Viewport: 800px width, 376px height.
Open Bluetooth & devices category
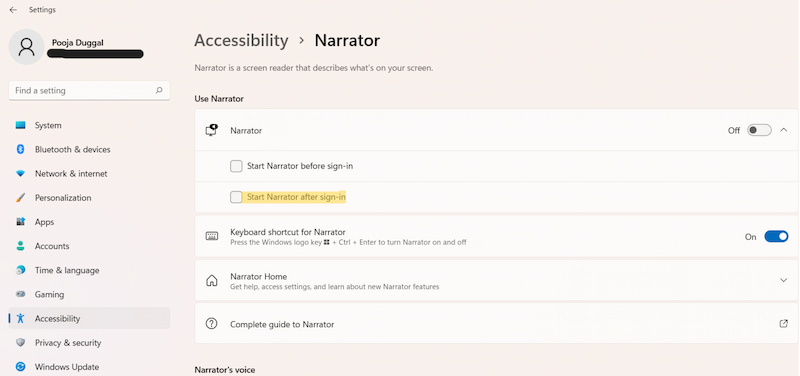click(89, 149)
